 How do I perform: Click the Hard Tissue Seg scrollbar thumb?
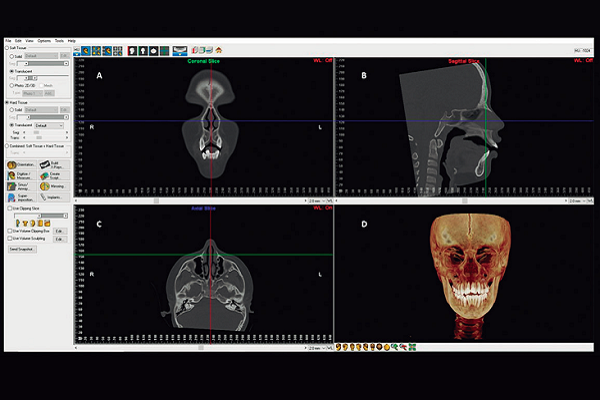(x=36, y=132)
